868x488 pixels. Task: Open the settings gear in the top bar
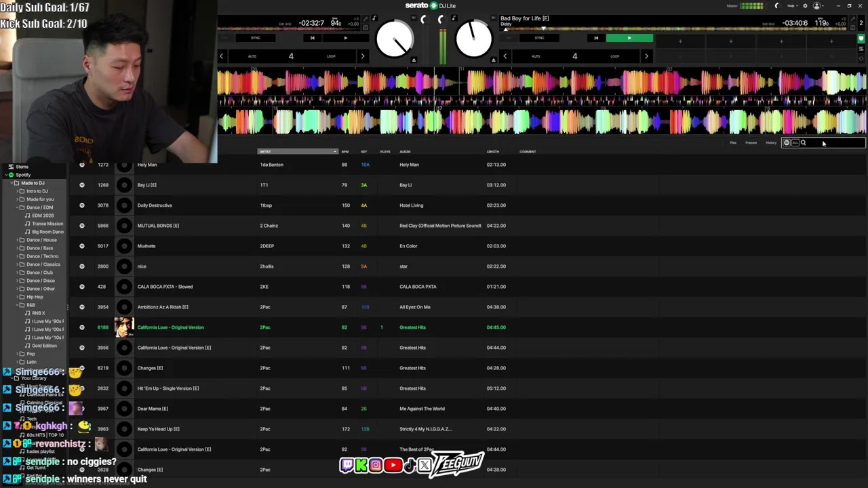[x=805, y=5]
